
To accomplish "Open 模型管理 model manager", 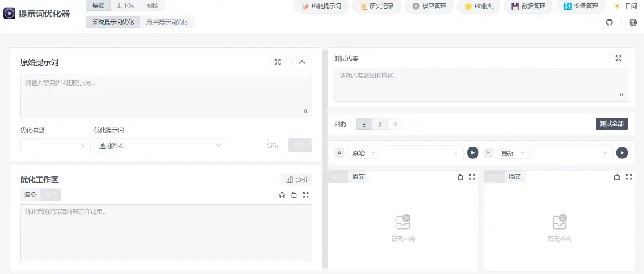I will (x=429, y=6).
